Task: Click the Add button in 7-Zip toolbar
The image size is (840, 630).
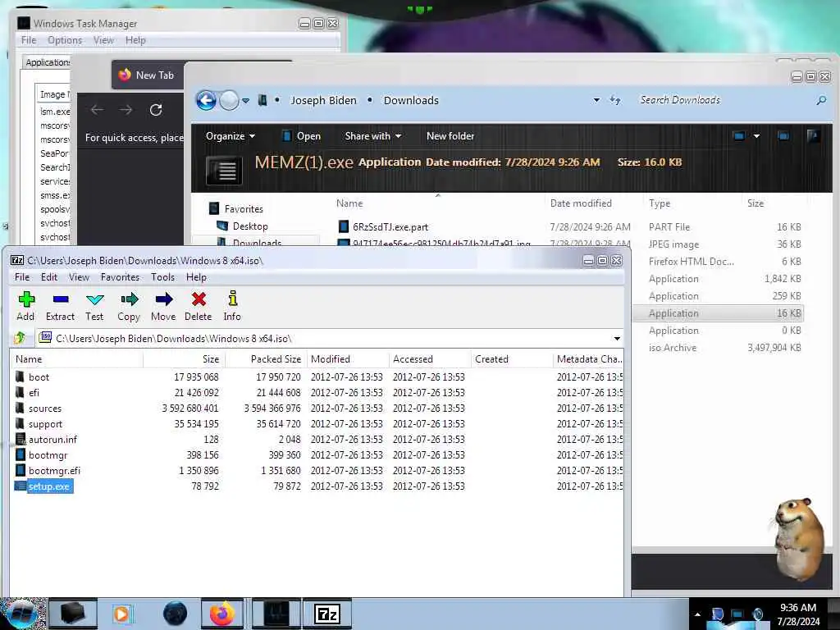Action: pyautogui.click(x=25, y=306)
